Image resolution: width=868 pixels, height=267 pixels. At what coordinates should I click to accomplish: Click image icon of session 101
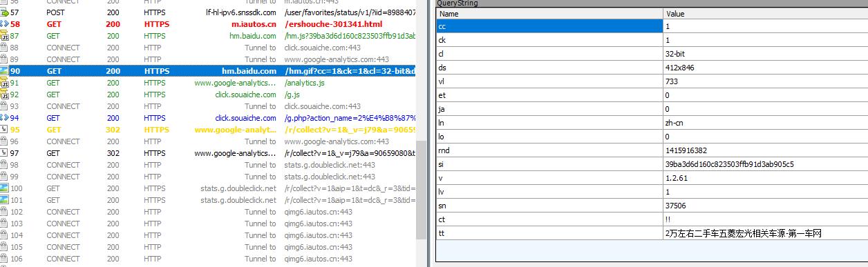click(x=5, y=200)
